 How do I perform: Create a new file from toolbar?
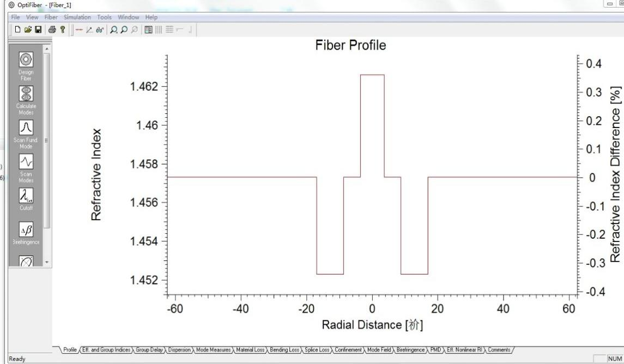pos(17,29)
